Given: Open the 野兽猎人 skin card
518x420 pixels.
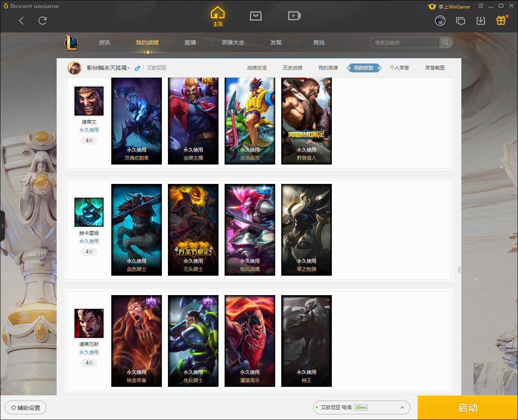Looking at the screenshot, I should coord(306,121).
